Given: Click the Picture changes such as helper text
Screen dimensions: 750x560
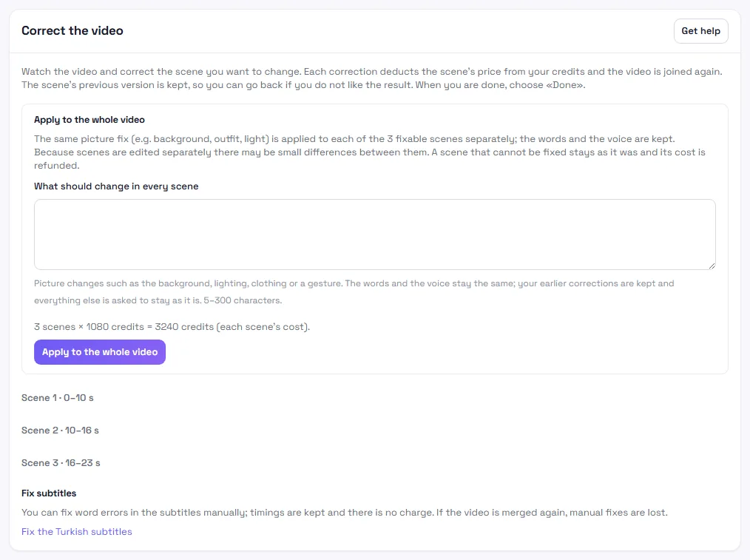Looking at the screenshot, I should pyautogui.click(x=354, y=291).
